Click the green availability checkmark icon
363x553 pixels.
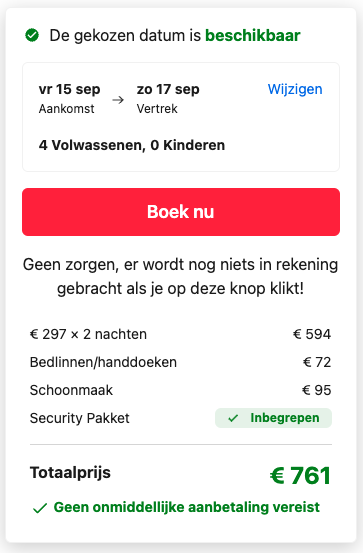click(32, 35)
